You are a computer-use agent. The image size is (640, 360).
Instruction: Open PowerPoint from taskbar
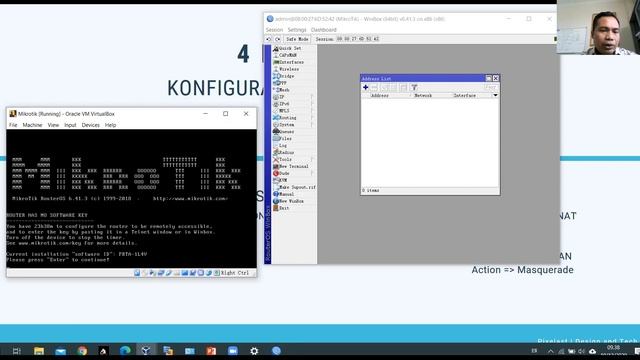(x=211, y=351)
